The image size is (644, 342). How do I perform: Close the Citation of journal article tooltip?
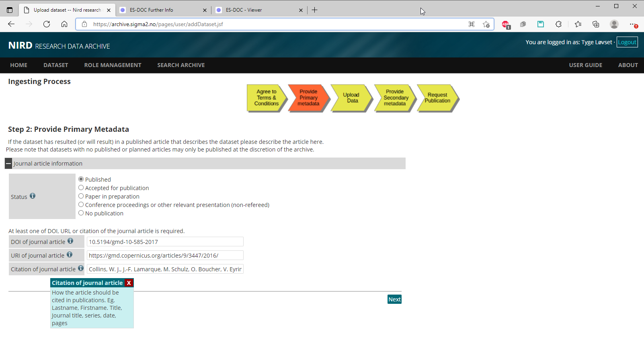pyautogui.click(x=129, y=283)
